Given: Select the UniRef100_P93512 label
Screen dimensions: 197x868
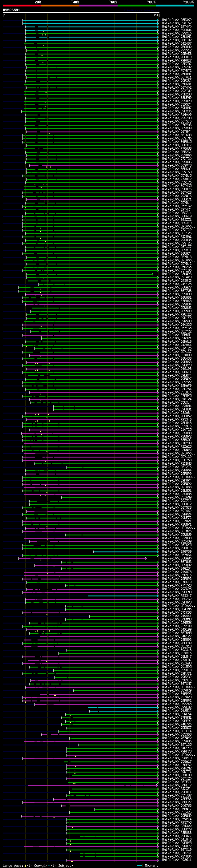Looking at the screenshot, I should [176, 50].
